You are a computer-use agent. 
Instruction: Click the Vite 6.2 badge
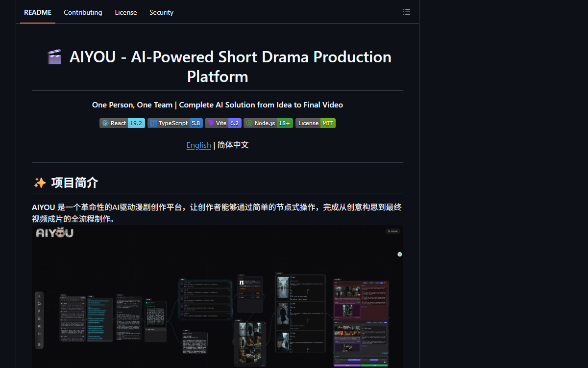pyautogui.click(x=223, y=123)
